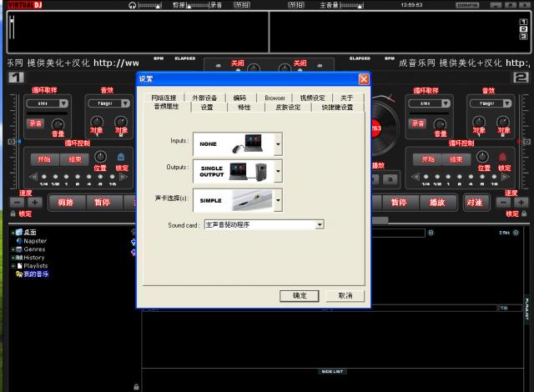Select the Napster item in browser tree
Screen dimensions: 534x392
coord(35,241)
